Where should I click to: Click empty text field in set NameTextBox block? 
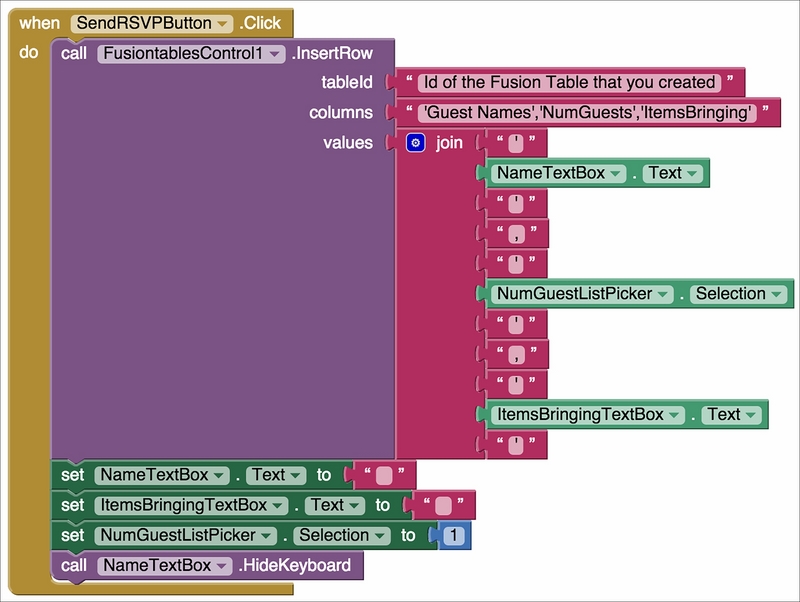pos(384,475)
